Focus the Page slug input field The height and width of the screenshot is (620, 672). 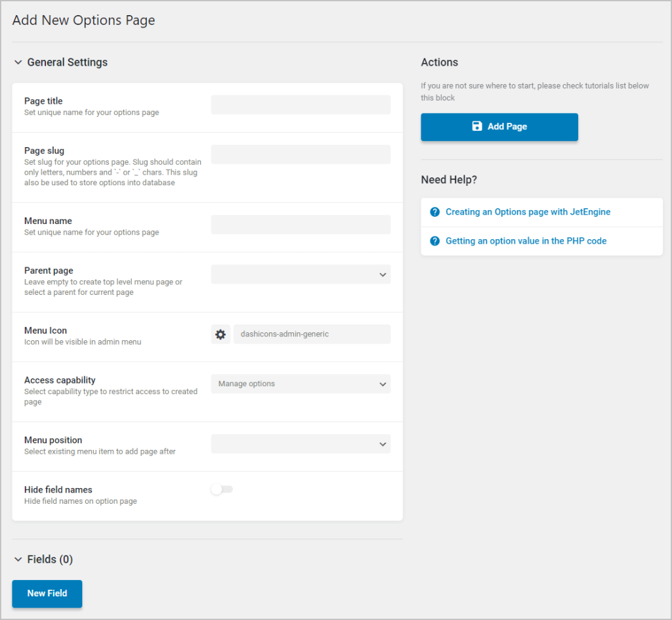coord(300,154)
